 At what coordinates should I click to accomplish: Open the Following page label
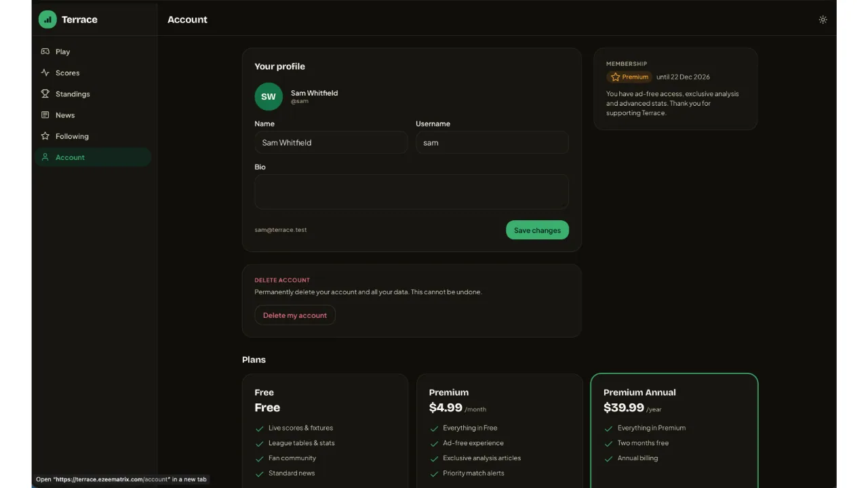[72, 136]
